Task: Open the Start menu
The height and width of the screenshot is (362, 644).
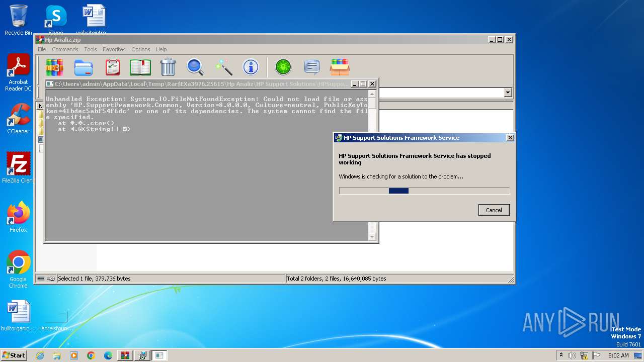Action: (x=14, y=355)
